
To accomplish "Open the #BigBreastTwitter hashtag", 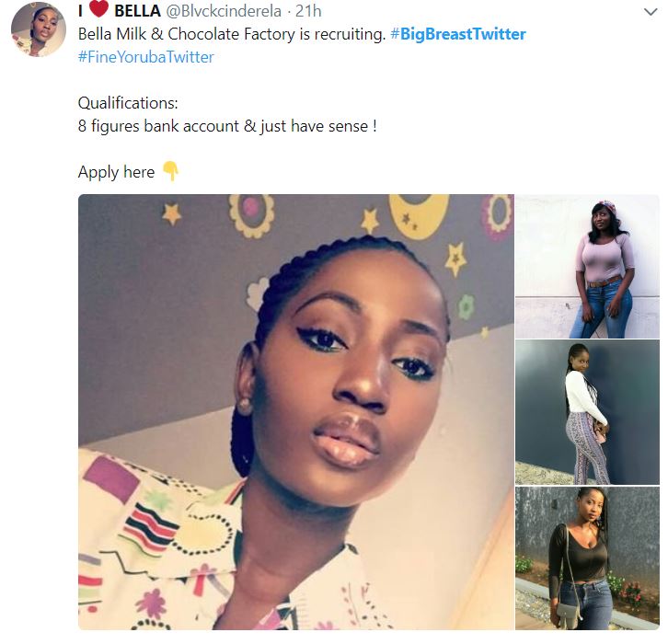I will [x=458, y=34].
